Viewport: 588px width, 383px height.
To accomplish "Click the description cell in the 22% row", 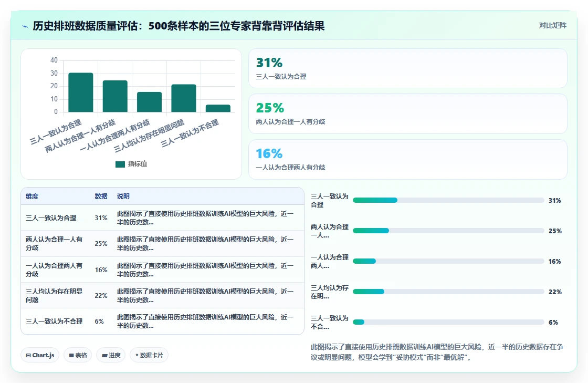I will click(x=205, y=296).
